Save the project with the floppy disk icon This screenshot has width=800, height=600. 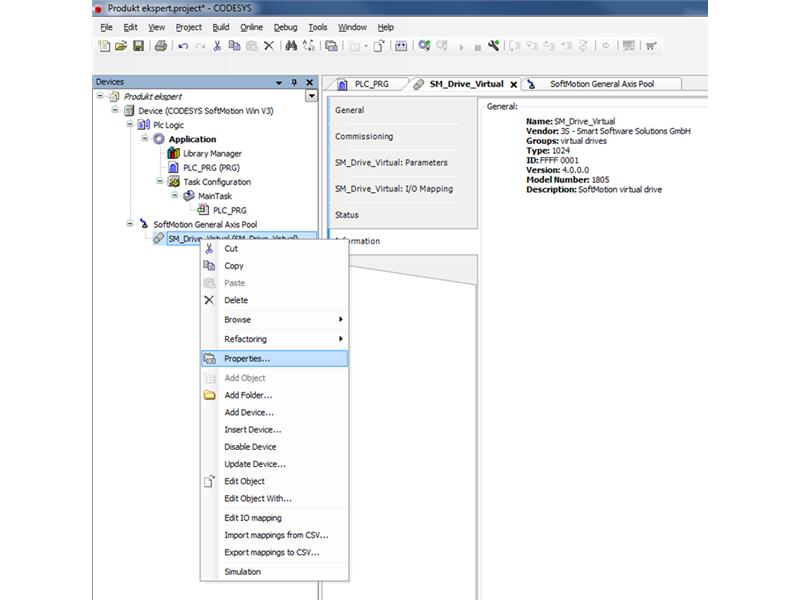pos(138,46)
